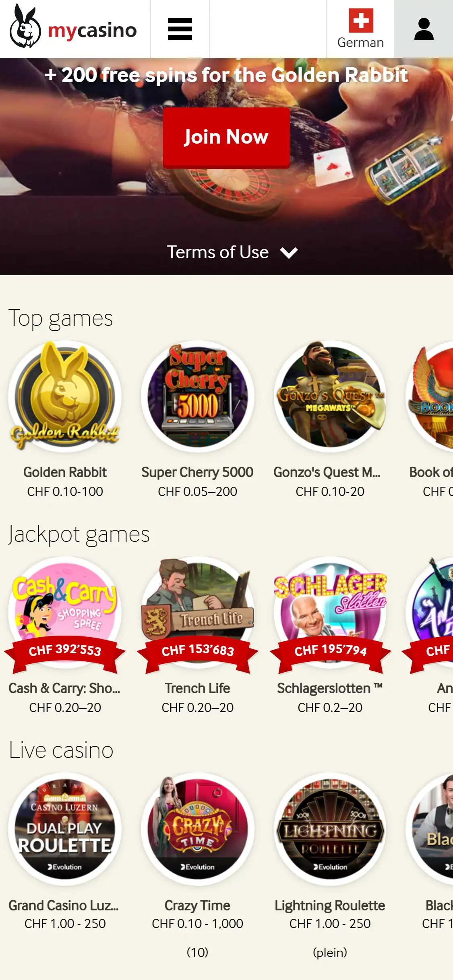Viewport: 453px width, 980px height.
Task: Launch Super Cherry 5000 game icon
Action: coord(197,396)
